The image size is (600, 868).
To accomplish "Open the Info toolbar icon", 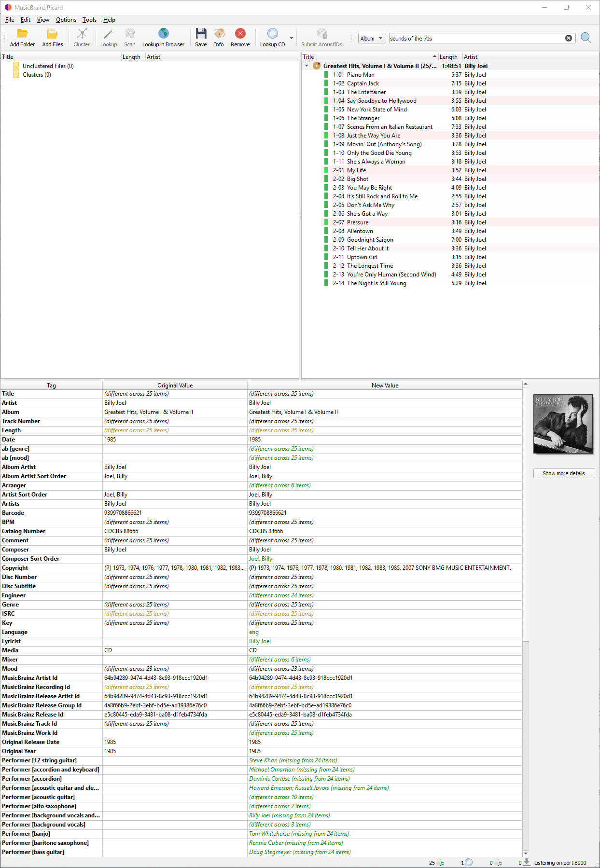I will point(219,33).
